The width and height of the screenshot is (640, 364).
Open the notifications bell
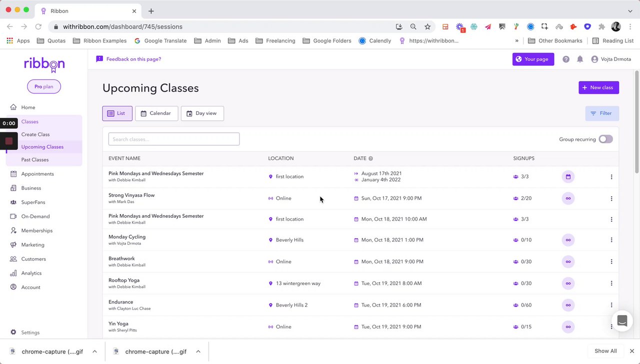click(x=580, y=59)
